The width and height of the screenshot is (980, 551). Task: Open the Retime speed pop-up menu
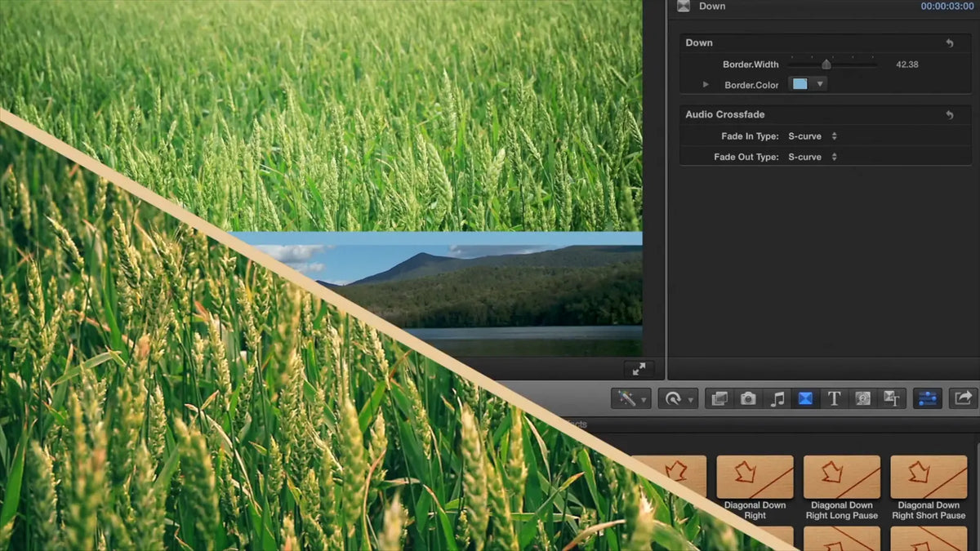[x=678, y=398]
